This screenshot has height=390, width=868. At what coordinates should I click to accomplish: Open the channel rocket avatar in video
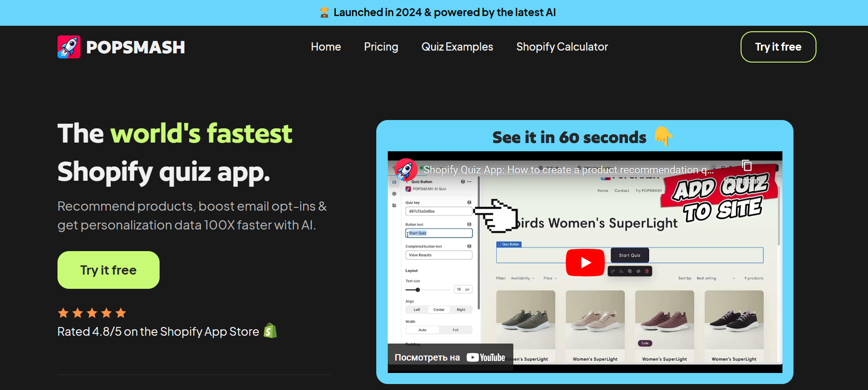(406, 170)
